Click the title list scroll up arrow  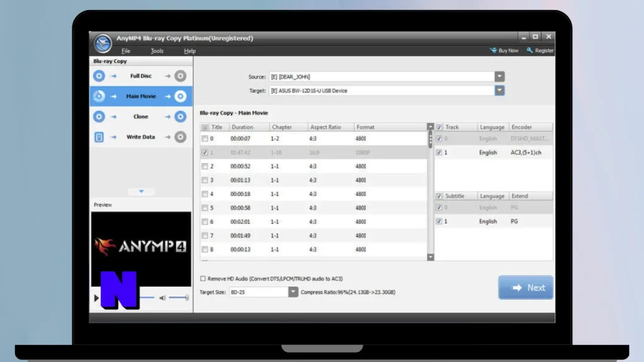430,127
